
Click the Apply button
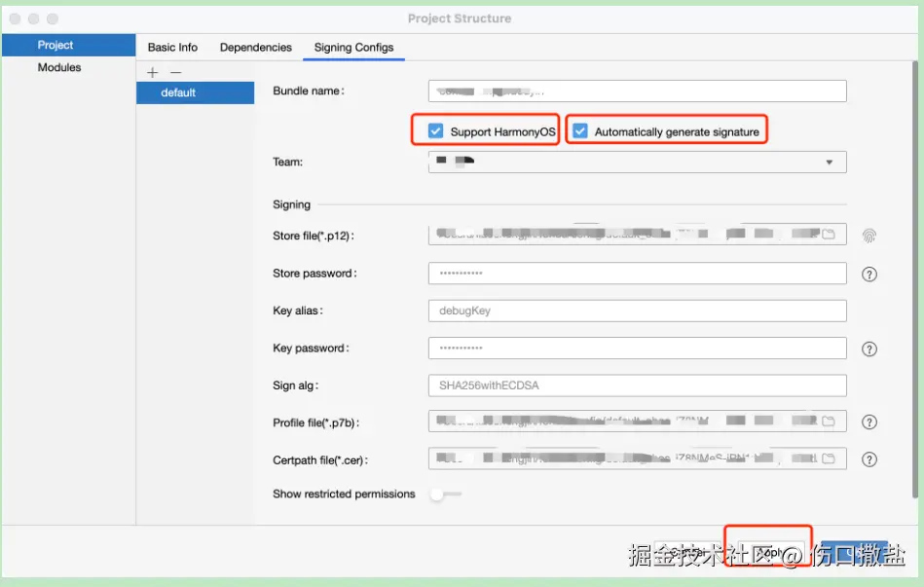pyautogui.click(x=770, y=553)
